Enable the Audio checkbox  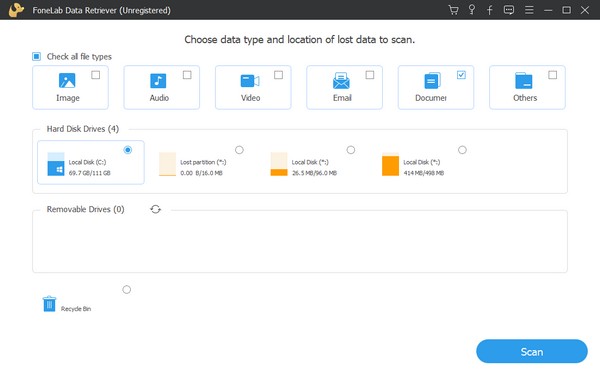(187, 75)
